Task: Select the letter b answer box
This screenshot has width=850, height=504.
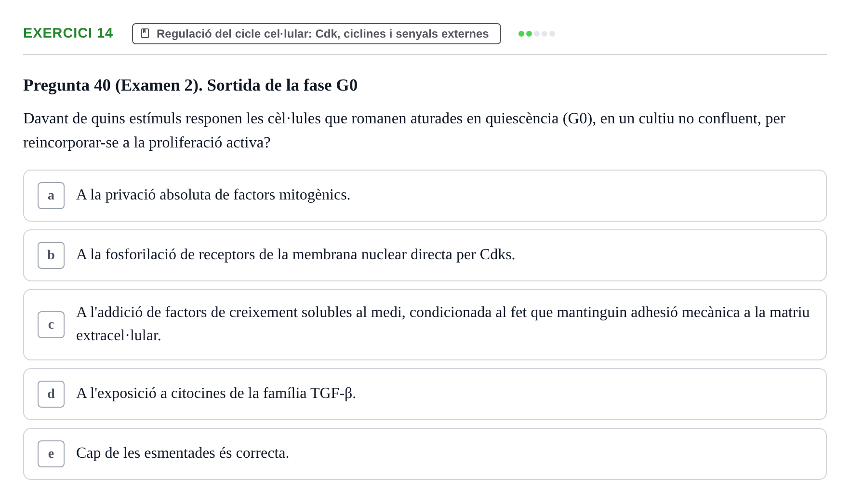Action: point(51,255)
